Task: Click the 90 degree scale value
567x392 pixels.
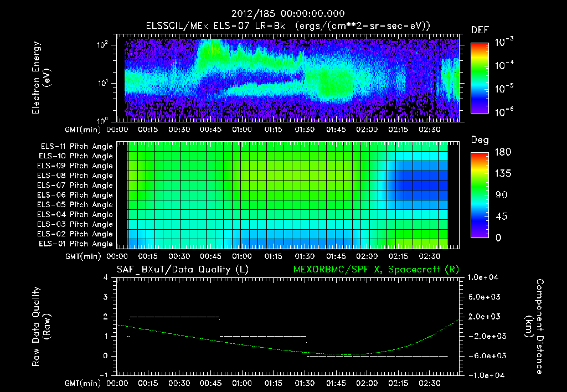Action: [x=502, y=195]
